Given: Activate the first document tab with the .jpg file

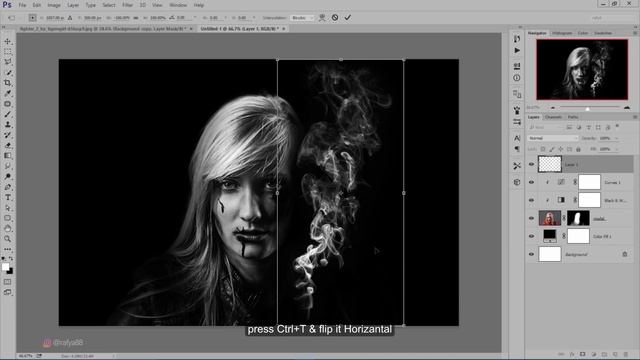Looking at the screenshot, I should pyautogui.click(x=103, y=29).
